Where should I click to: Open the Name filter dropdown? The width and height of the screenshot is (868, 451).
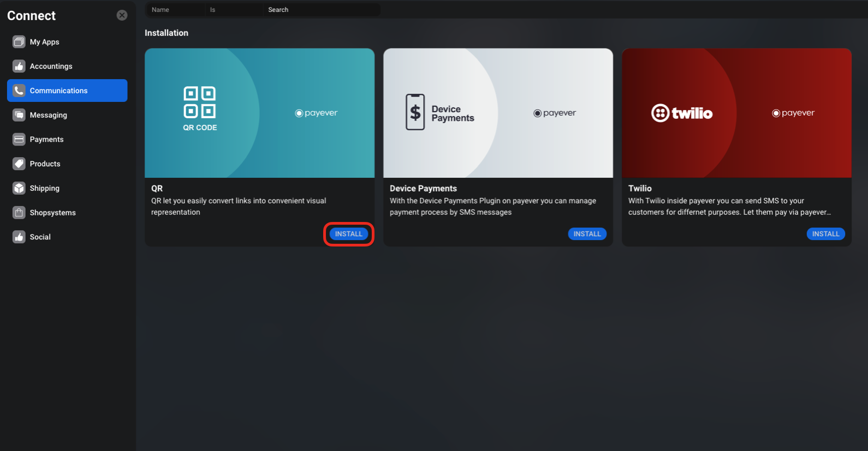pos(175,10)
